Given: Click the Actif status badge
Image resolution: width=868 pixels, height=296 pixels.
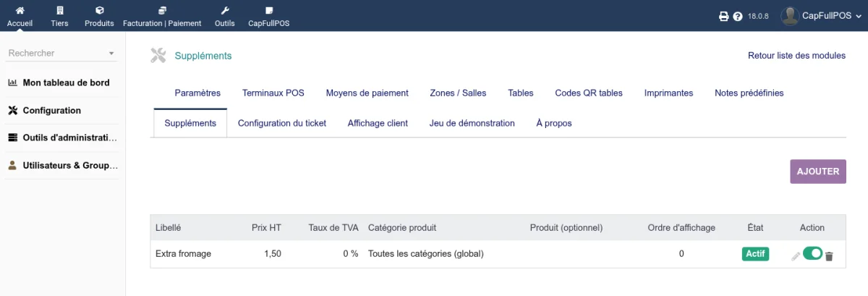Looking at the screenshot, I should (x=755, y=254).
